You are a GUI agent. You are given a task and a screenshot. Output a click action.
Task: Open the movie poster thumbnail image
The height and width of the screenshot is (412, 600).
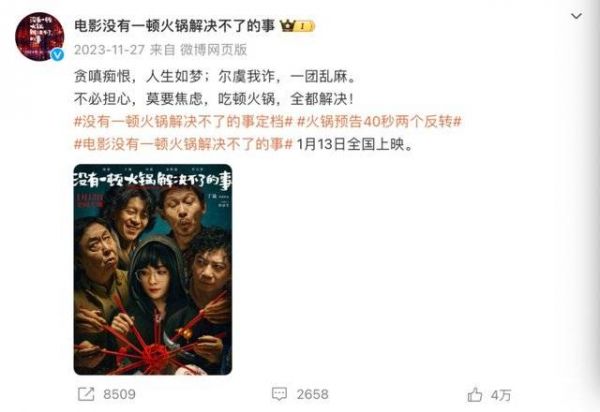153,270
